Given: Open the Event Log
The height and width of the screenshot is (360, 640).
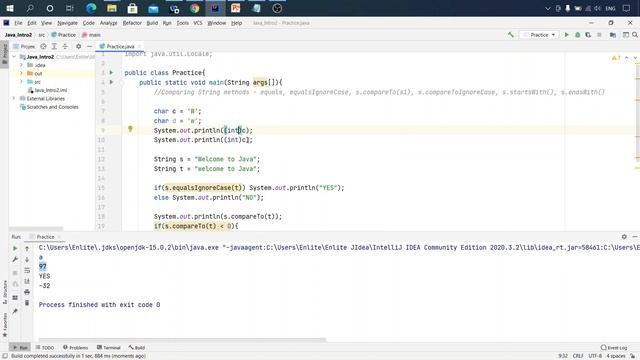Looking at the screenshot, I should [614, 348].
